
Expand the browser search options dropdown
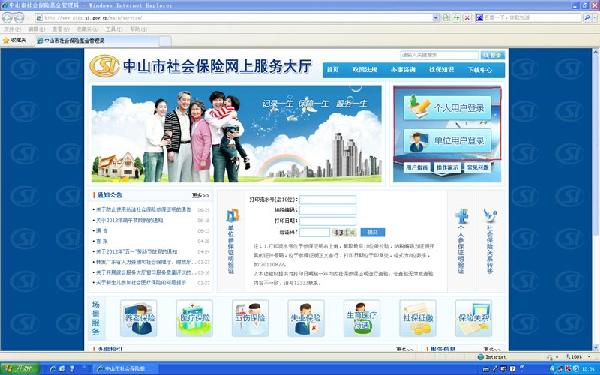point(594,18)
